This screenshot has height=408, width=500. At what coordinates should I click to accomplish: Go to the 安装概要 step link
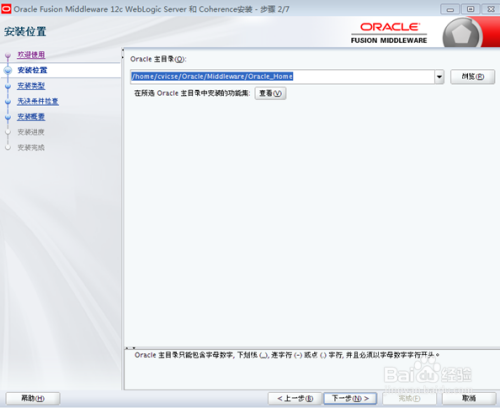[x=31, y=117]
